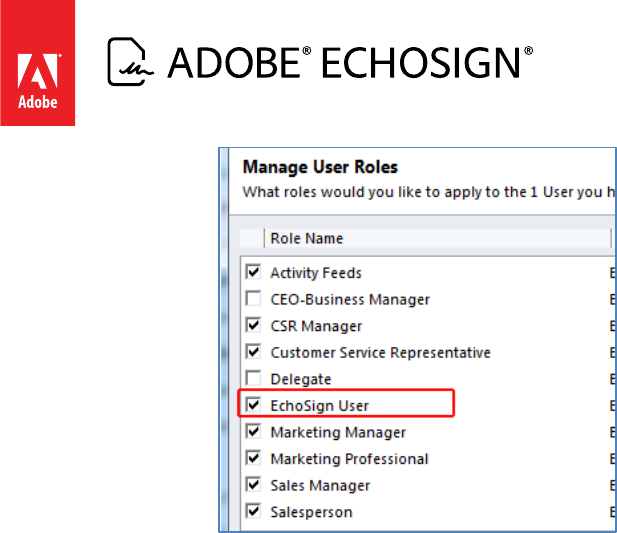Viewport: 617px width, 533px height.
Task: Click the Manage User Roles heading
Action: [x=320, y=167]
